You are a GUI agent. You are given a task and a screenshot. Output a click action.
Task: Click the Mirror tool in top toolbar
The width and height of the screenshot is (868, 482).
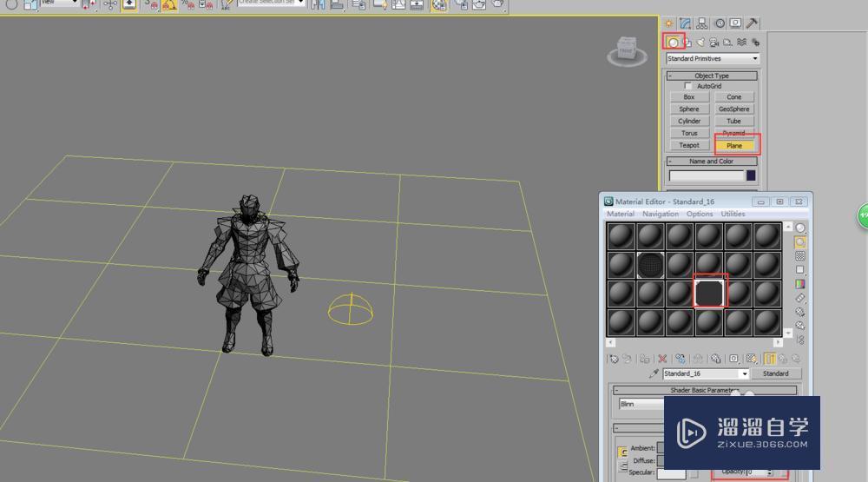319,5
